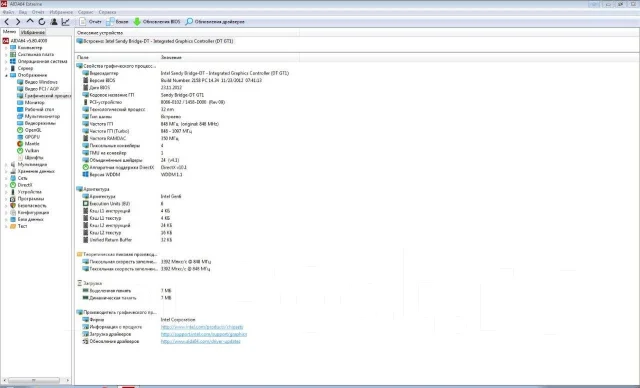Screen dimensions: 640x388
Task: Expand the Хранение данных tree node
Action: [x=6, y=171]
